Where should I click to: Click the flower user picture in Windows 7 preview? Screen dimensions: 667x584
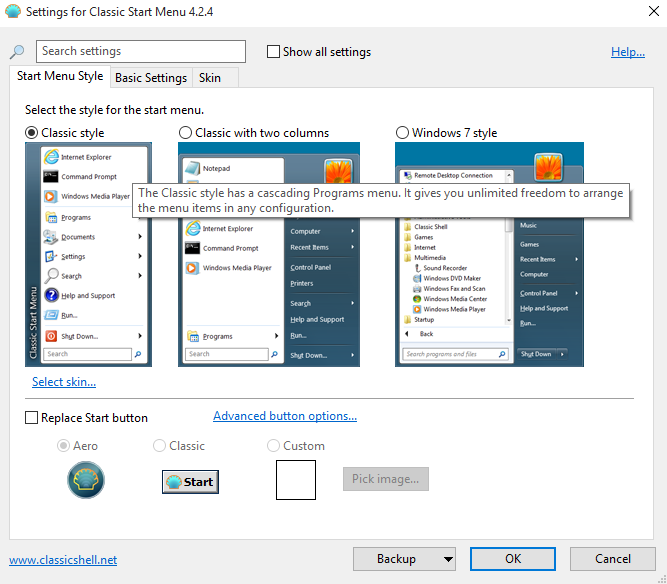(548, 167)
